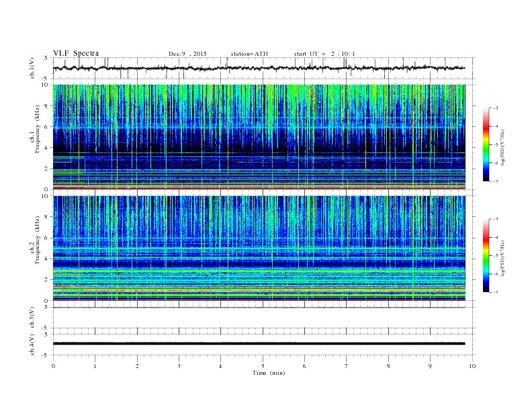Click the 'ch.3(V)' axis label

point(32,318)
